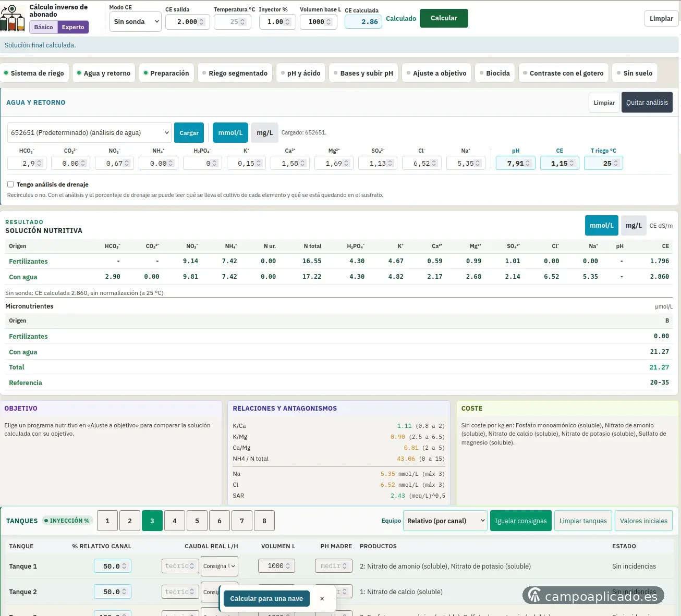681x616 pixels.
Task: Select Bases y subir pH tab
Action: point(364,73)
